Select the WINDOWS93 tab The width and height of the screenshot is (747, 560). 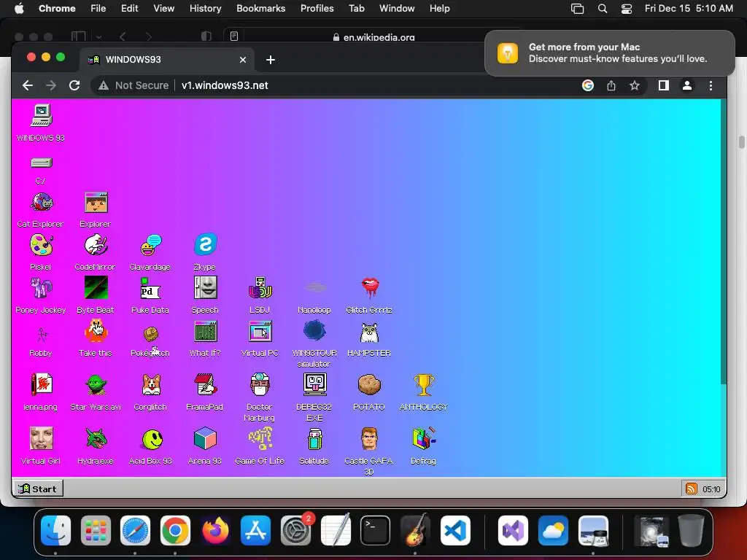click(167, 60)
